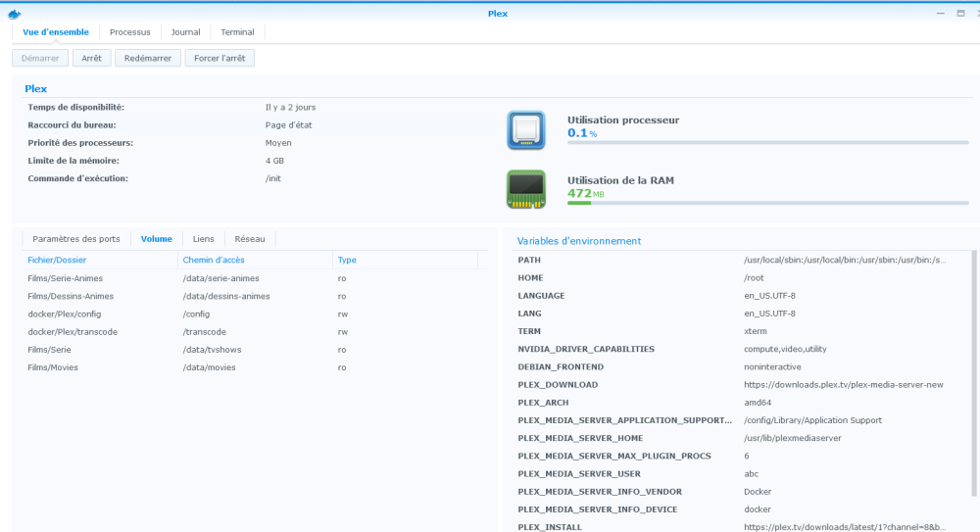Switch to the Réseau tab
This screenshot has width=980, height=532.
pos(250,239)
